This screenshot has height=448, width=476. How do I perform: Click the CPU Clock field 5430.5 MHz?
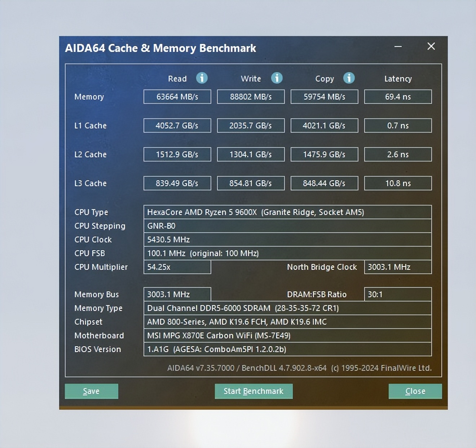[287, 240]
